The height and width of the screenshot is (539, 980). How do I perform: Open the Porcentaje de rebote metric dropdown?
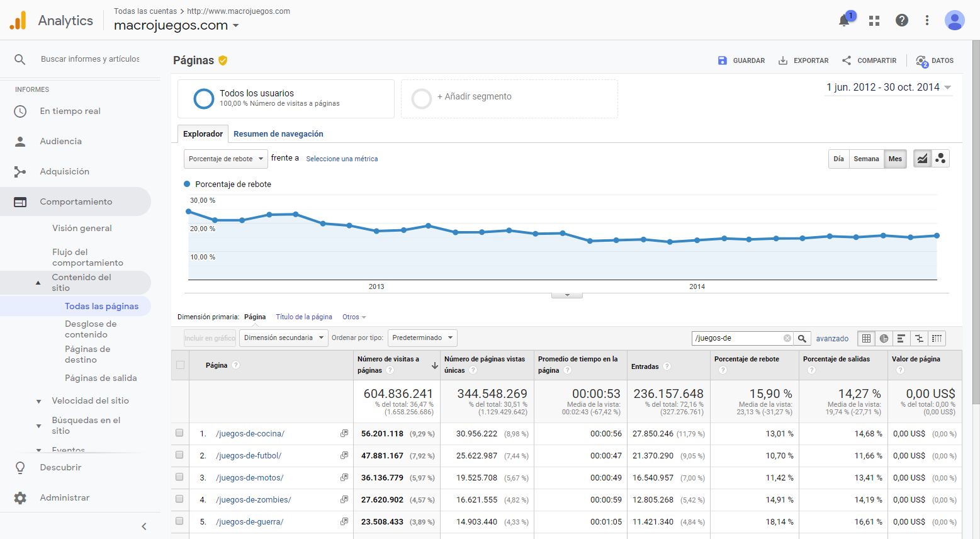pos(225,159)
